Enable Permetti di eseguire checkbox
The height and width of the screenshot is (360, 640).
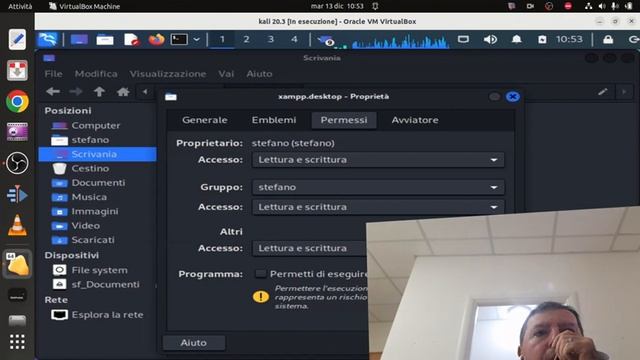pos(260,273)
